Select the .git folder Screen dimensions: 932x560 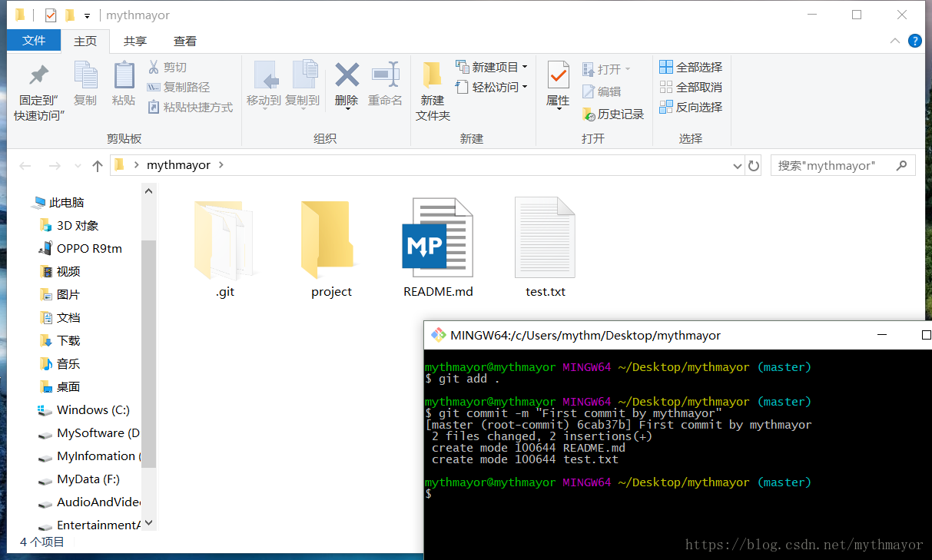coord(225,250)
